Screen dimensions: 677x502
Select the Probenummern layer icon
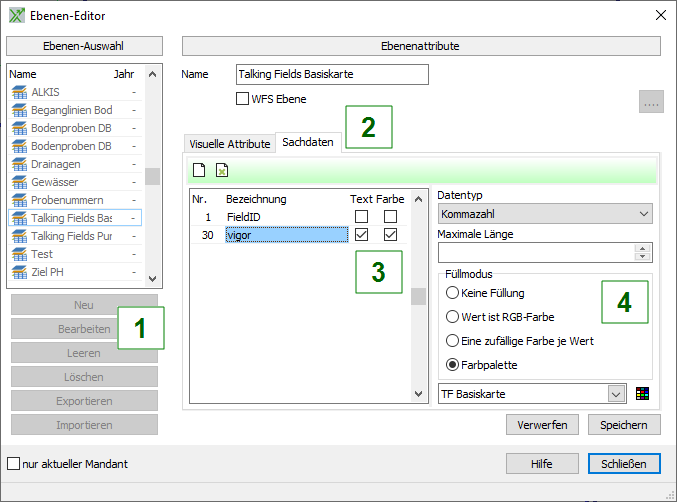(19, 200)
